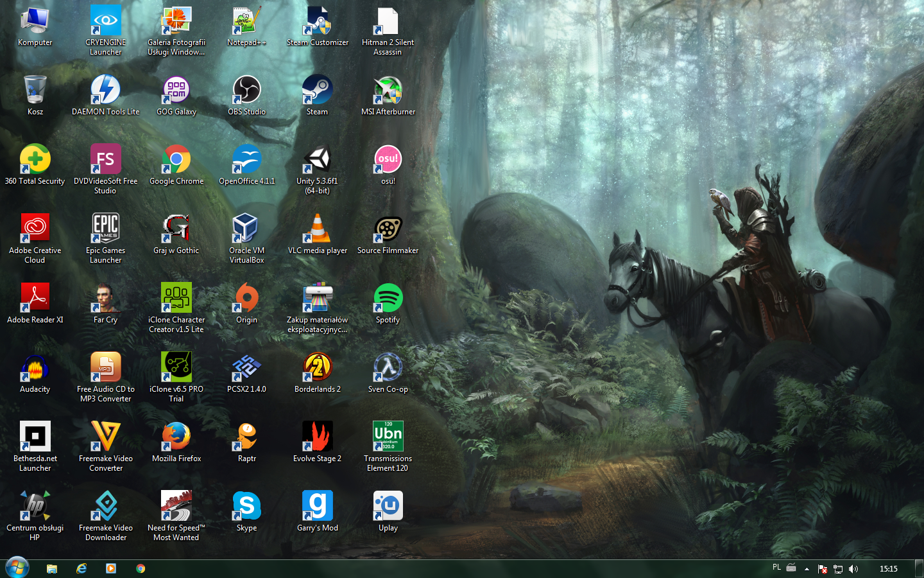924x578 pixels.
Task: Select the Skype desktop icon
Action: pos(246,511)
